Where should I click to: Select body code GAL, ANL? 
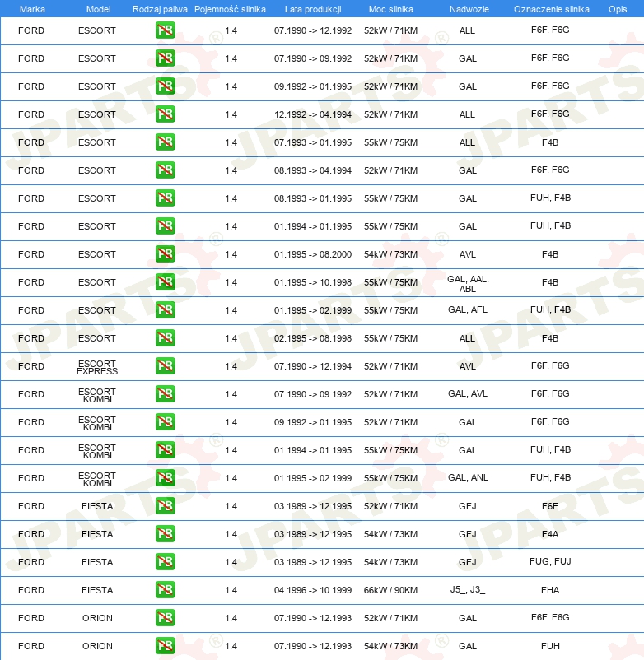coord(468,477)
